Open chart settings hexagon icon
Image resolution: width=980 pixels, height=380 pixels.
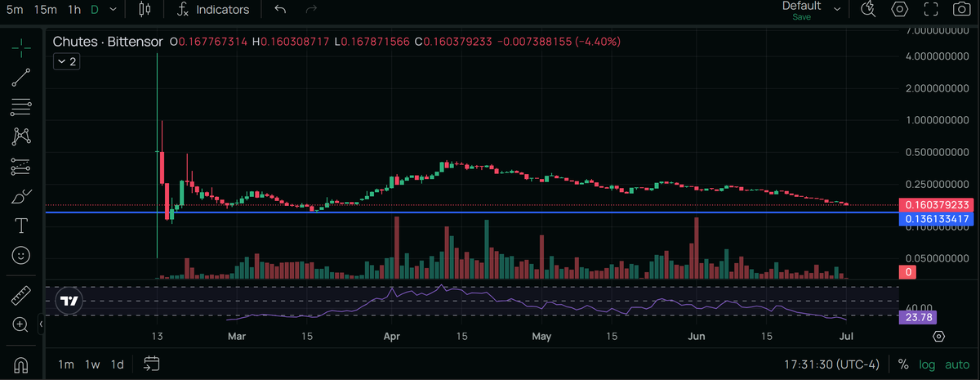pyautogui.click(x=899, y=10)
